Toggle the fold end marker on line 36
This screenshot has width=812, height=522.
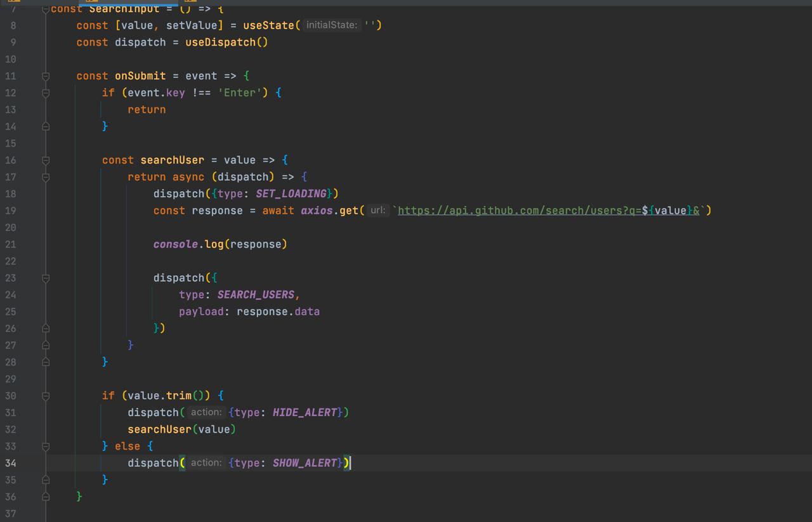point(46,497)
